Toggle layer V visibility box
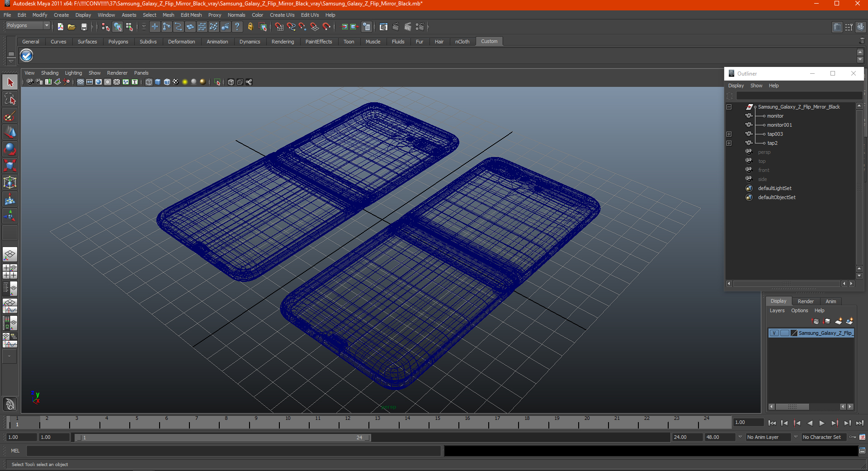 tap(774, 333)
